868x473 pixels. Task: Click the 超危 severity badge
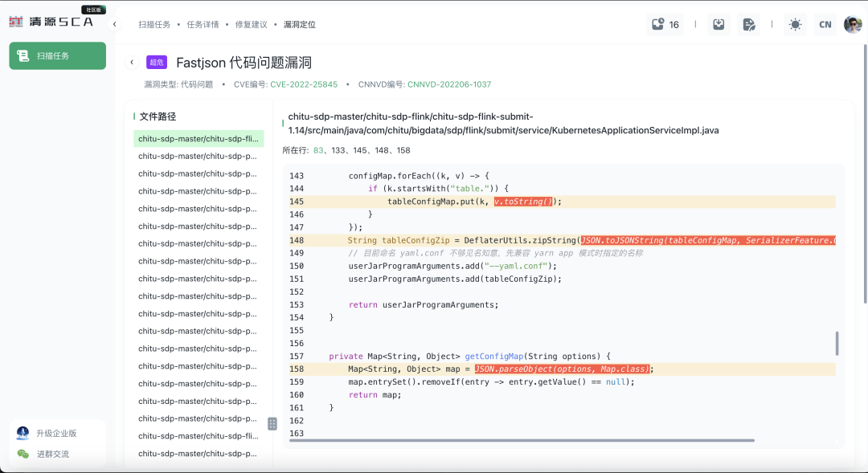157,63
